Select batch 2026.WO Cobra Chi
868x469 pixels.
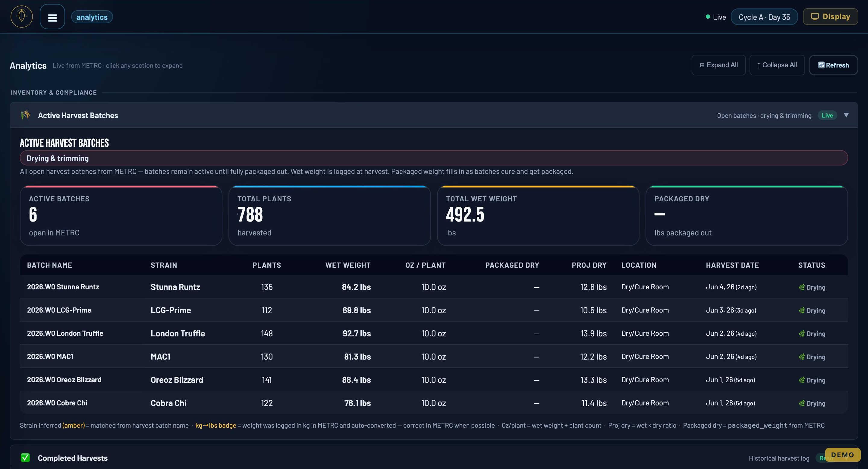click(x=57, y=403)
